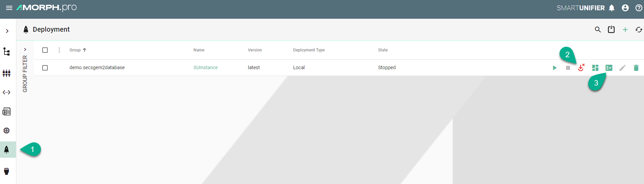644x184 pixels.
Task: Expand the Group Filter panel chevron
Action: (25, 49)
